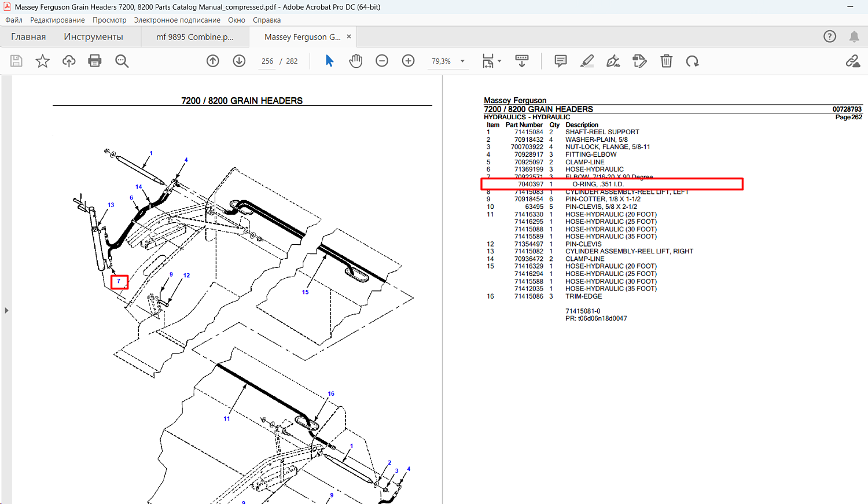Screen dimensions: 868x504
Task: Open the Окно menu
Action: (237, 20)
